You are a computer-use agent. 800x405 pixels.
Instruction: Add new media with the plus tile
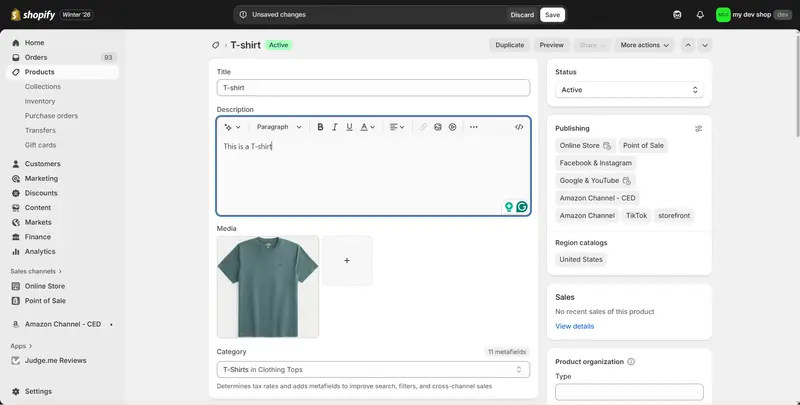347,261
